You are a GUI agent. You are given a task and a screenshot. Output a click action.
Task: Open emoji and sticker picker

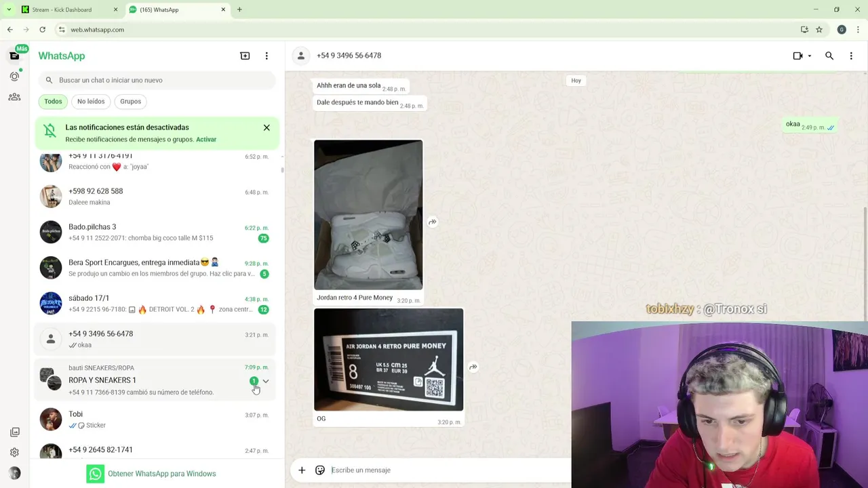coord(320,470)
